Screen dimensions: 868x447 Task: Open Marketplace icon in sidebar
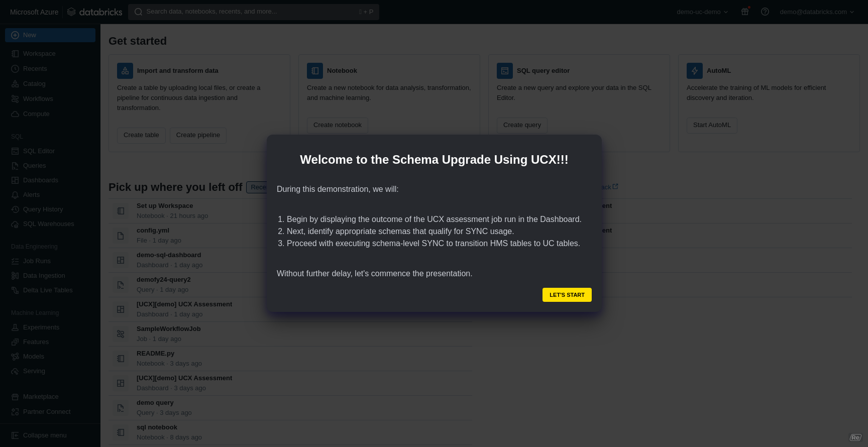[15, 397]
